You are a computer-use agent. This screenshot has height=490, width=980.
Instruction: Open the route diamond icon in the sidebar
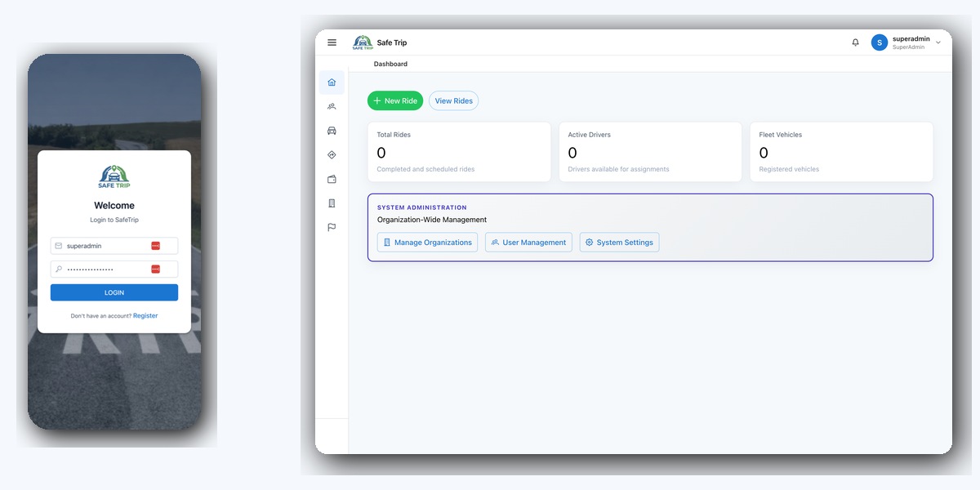pos(332,155)
